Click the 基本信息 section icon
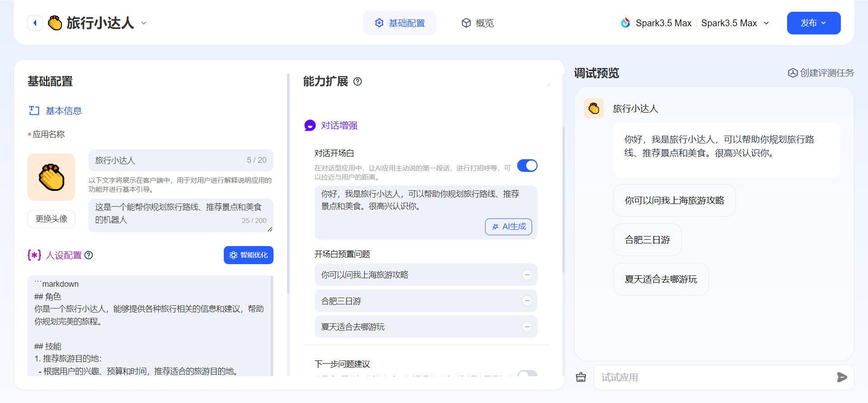This screenshot has height=403, width=868. coord(34,111)
